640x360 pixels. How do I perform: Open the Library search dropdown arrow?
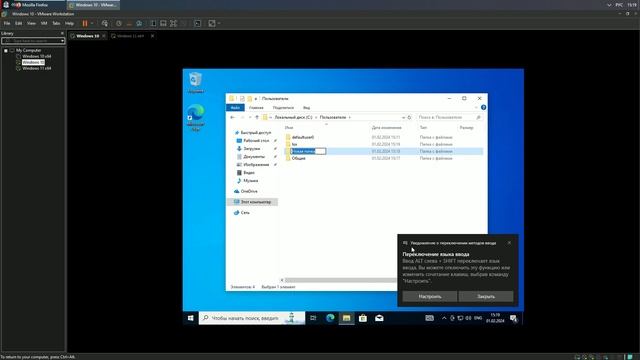click(62, 41)
